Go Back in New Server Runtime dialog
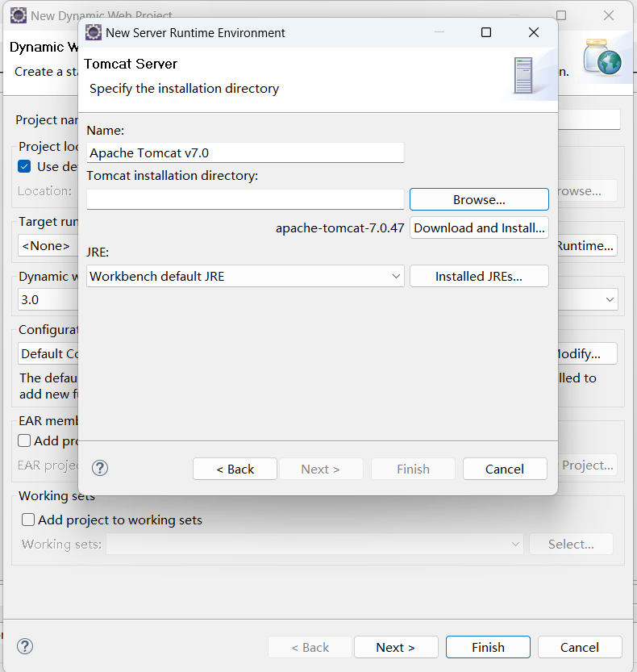 235,469
